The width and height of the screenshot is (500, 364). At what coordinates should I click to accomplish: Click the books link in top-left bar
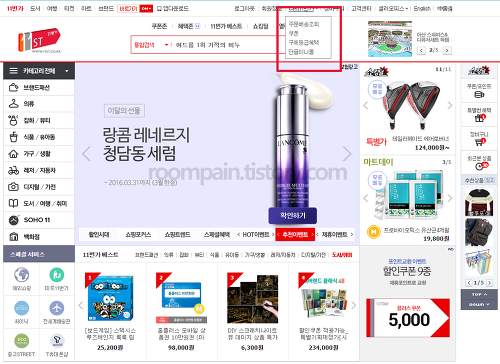click(35, 8)
